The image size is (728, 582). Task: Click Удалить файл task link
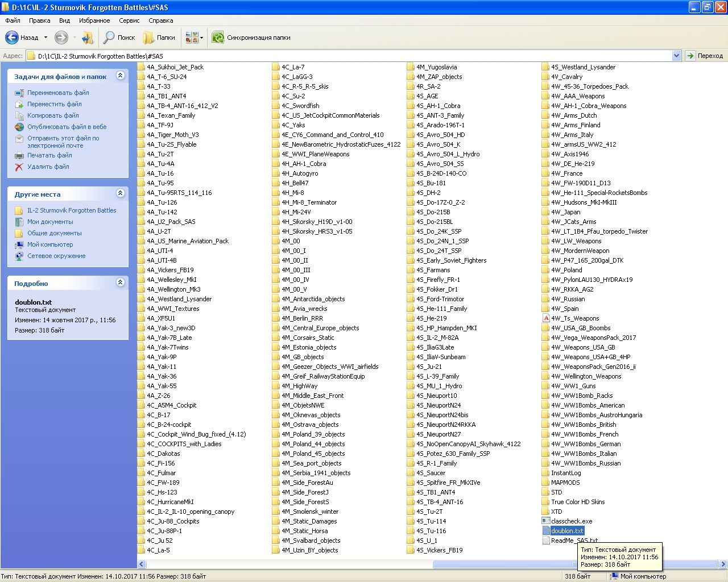coord(48,167)
